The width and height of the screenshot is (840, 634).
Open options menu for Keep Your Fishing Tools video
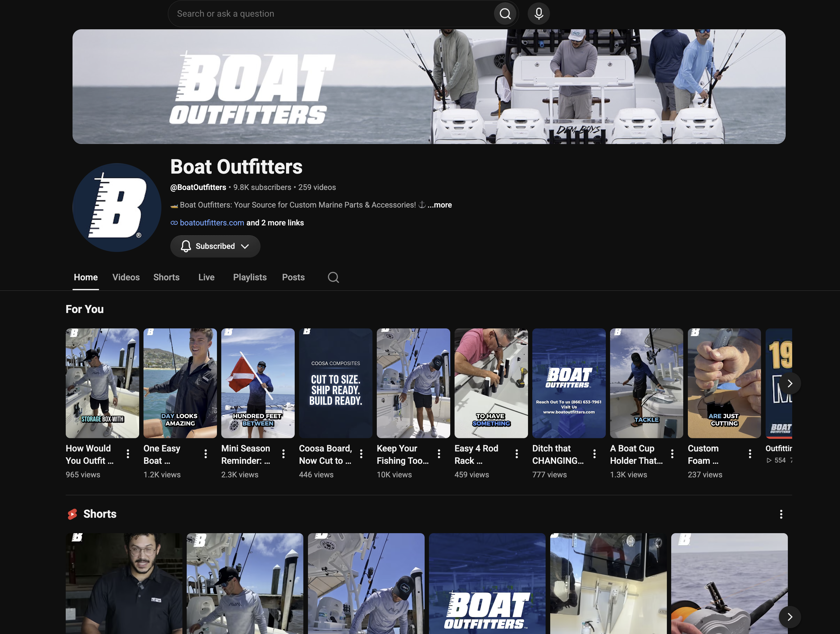439,454
